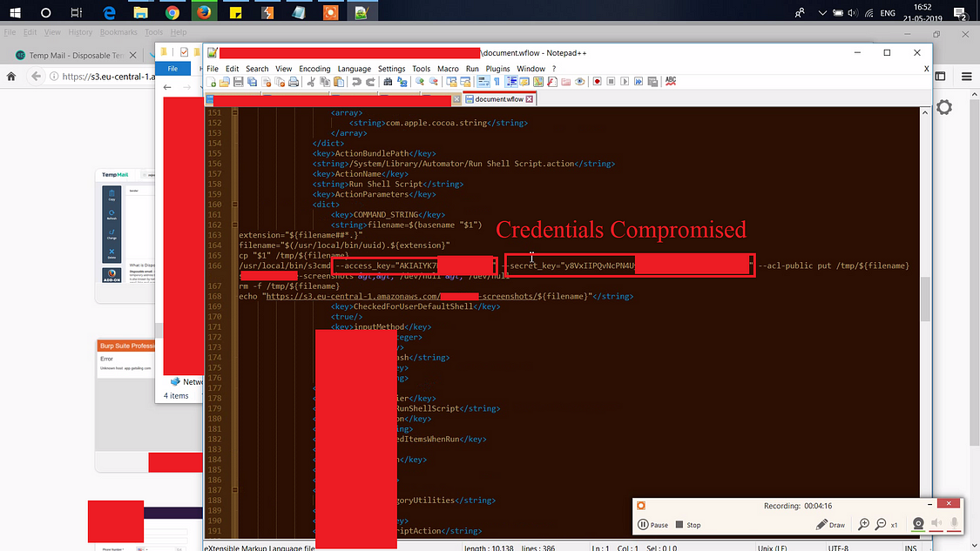Viewport: 980px width, 551px height.
Task: Open the notification center in system tray
Action: tap(960, 12)
